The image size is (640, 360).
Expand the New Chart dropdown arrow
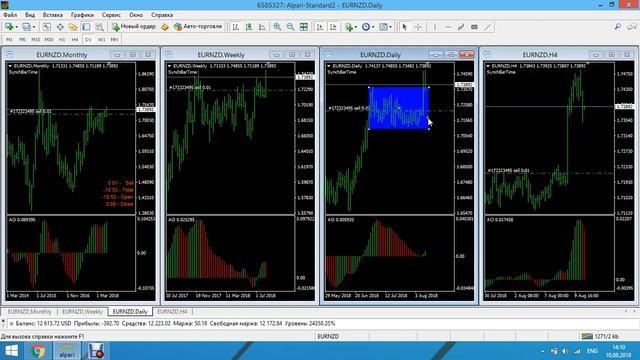coord(16,27)
